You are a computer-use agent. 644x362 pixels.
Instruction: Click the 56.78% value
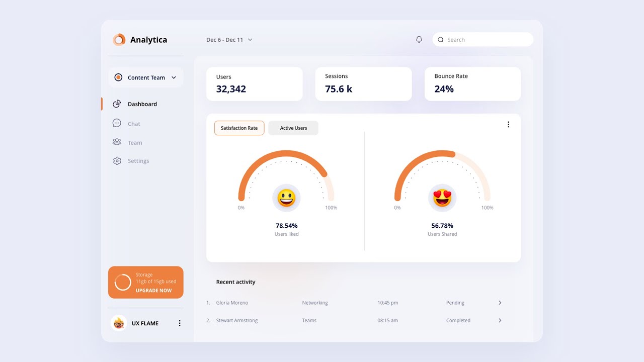point(442,226)
